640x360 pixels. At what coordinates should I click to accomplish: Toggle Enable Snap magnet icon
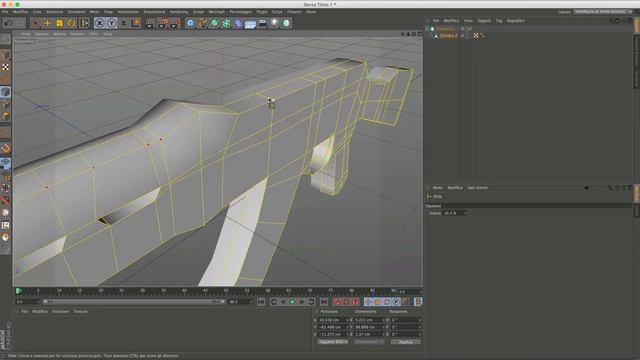click(x=5, y=148)
